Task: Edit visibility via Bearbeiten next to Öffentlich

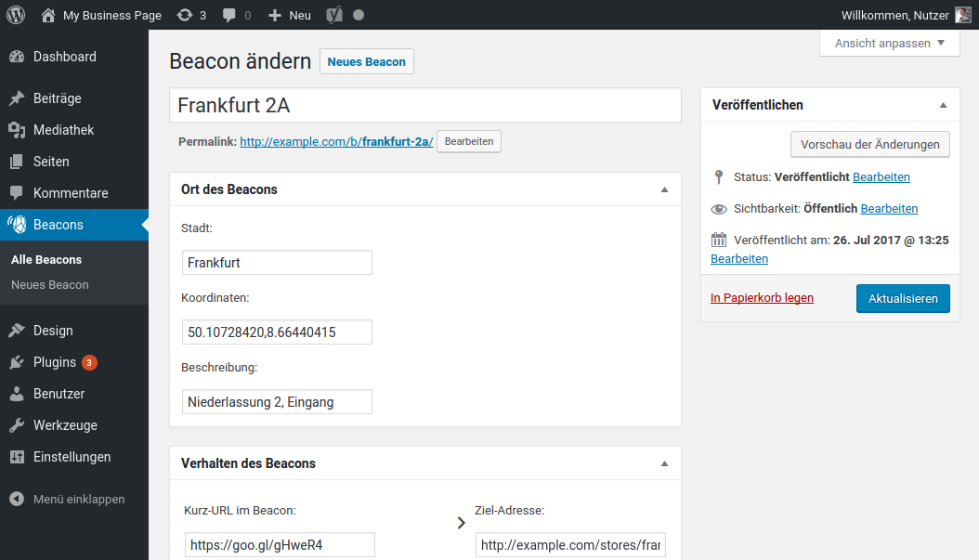Action: pos(889,209)
